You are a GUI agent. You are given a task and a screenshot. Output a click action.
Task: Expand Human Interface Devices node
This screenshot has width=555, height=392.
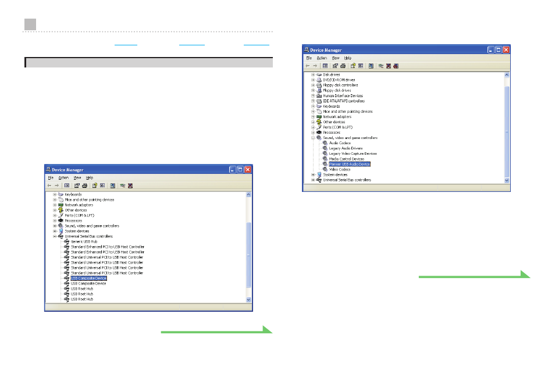(313, 95)
